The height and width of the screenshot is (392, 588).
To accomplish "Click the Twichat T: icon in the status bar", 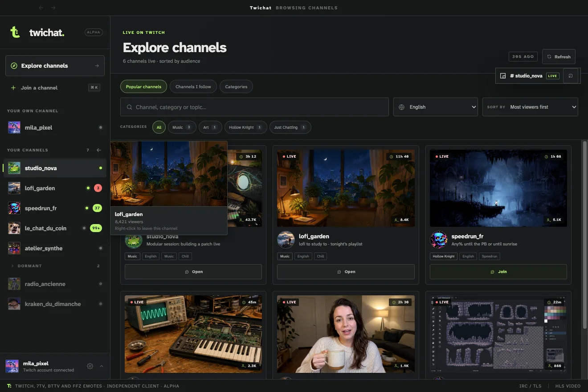I will (x=9, y=386).
